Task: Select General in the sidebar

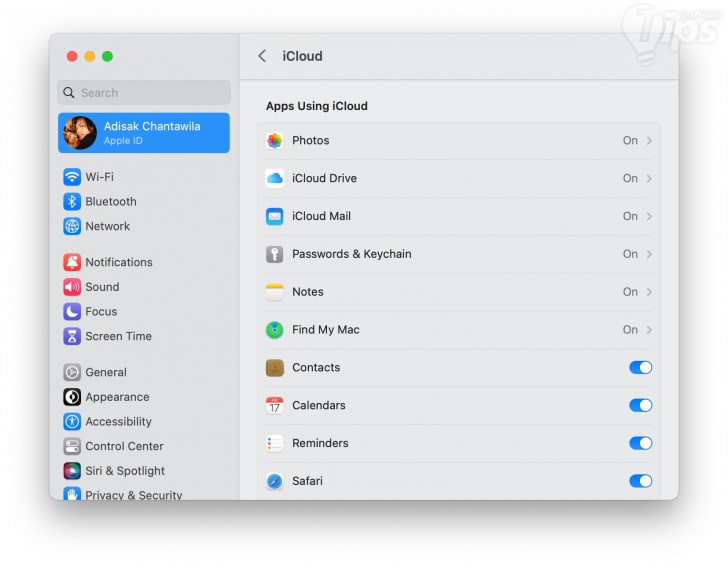Action: tap(144, 372)
